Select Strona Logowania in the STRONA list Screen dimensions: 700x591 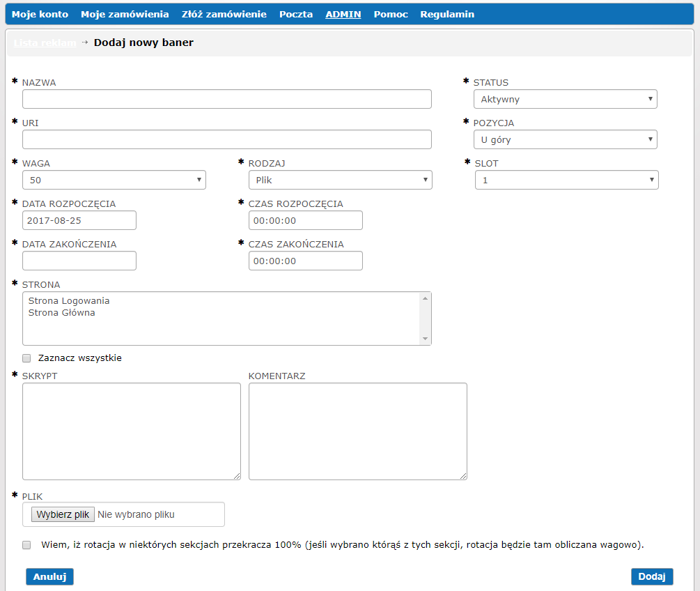pos(69,300)
